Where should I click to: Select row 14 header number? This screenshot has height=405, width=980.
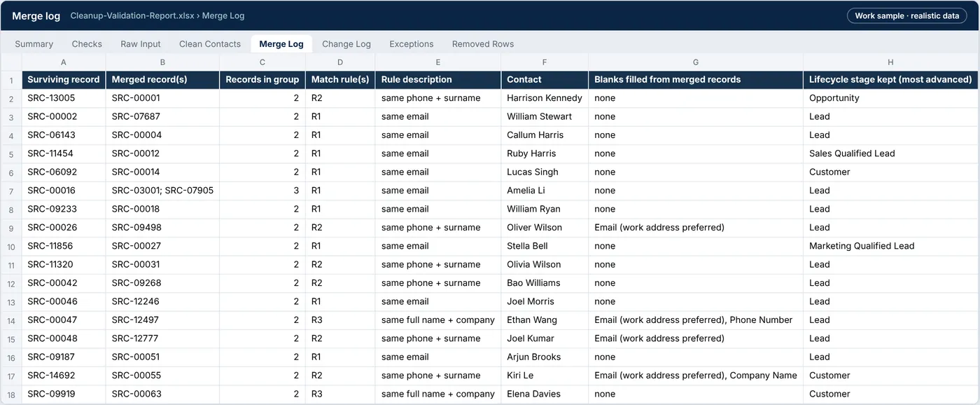point(11,320)
